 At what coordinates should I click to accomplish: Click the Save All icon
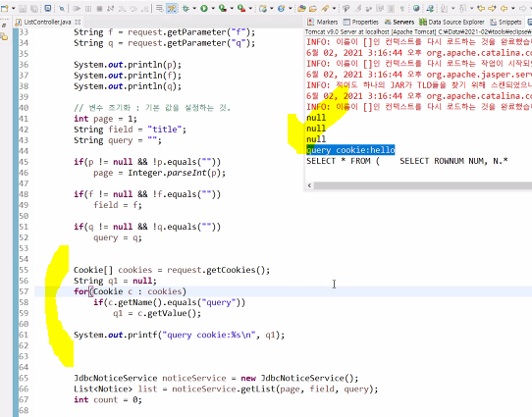click(34, 8)
